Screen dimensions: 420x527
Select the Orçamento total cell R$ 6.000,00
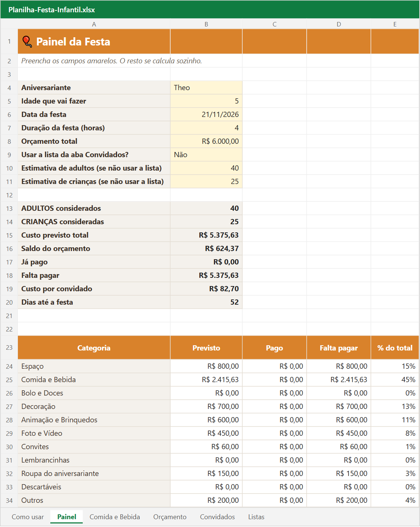point(206,141)
